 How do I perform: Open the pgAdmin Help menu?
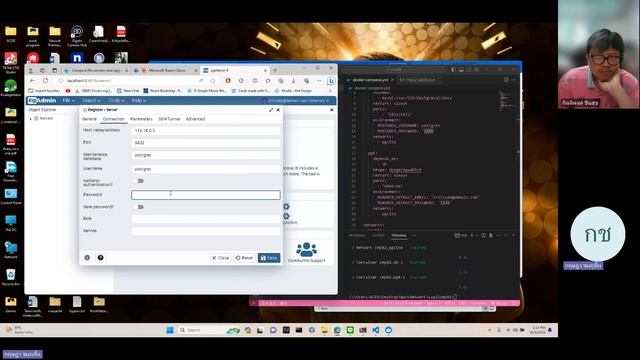(138, 100)
